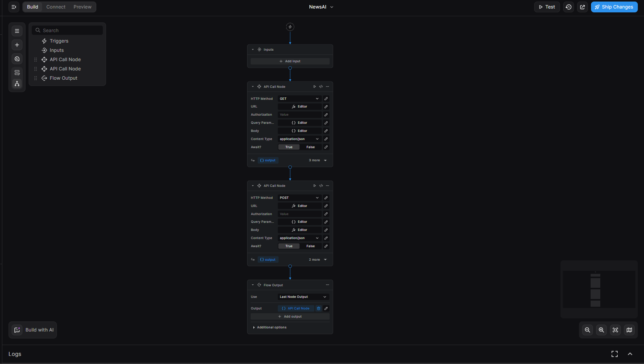Click the add node plus icon in sidebar

pos(17,45)
